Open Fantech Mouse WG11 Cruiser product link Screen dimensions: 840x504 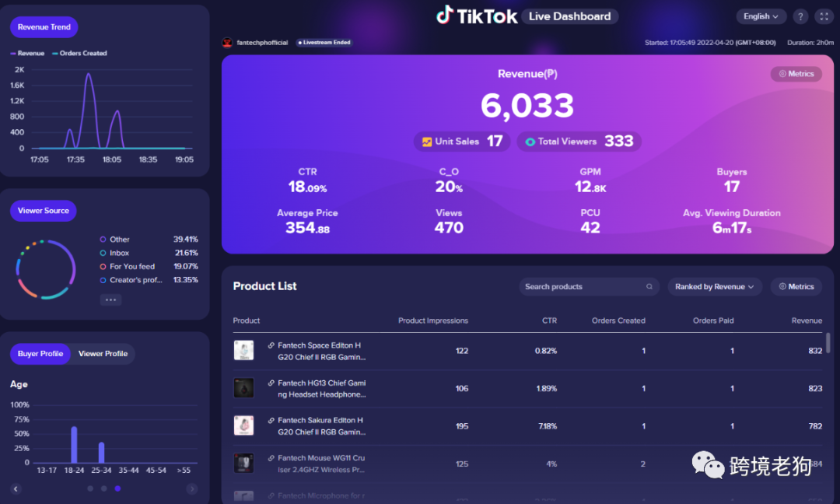coord(321,464)
